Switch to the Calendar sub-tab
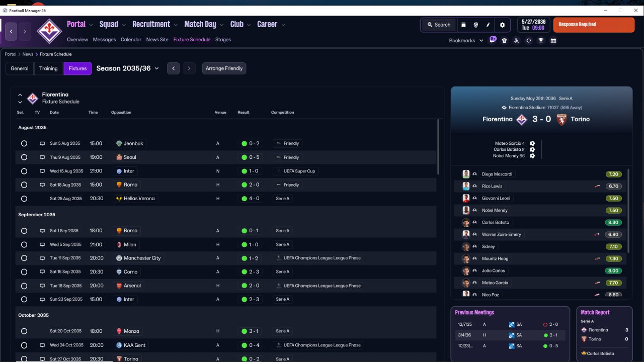 click(x=131, y=40)
